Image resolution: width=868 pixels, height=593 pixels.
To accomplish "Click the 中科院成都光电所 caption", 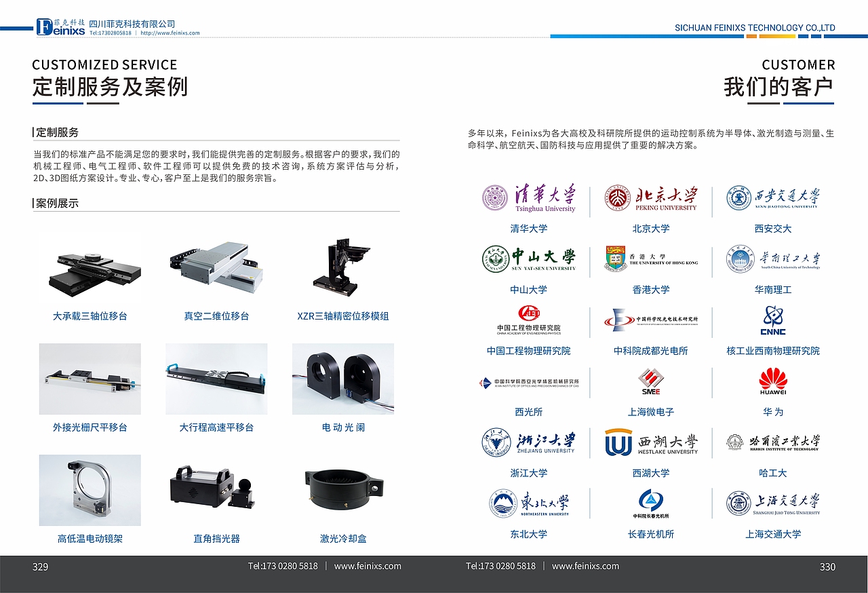I will (x=651, y=351).
